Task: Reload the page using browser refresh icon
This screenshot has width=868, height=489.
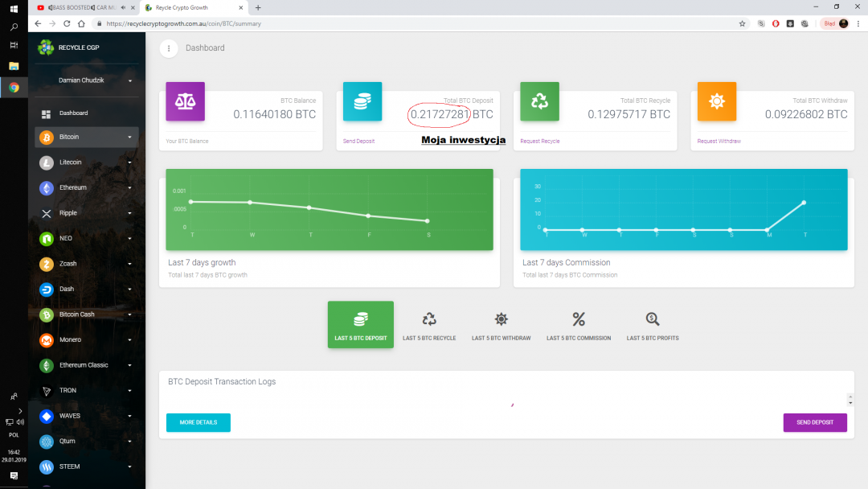Action: click(x=67, y=23)
